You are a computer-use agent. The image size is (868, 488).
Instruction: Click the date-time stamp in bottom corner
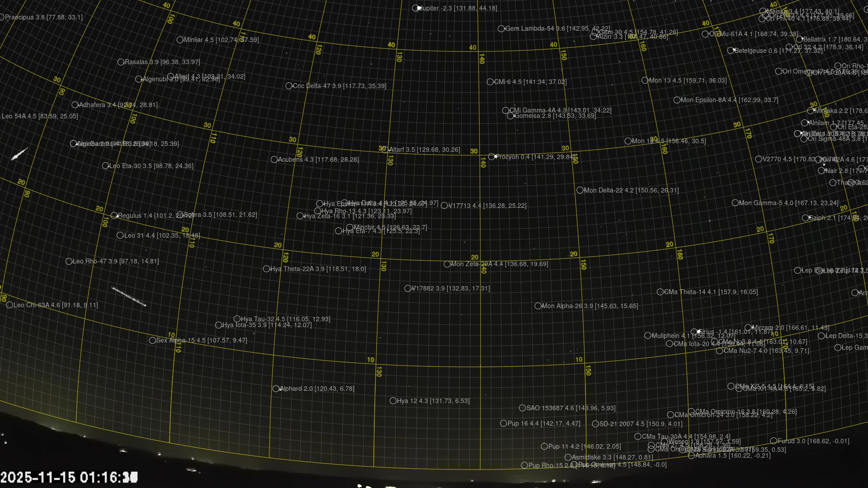[x=69, y=477]
